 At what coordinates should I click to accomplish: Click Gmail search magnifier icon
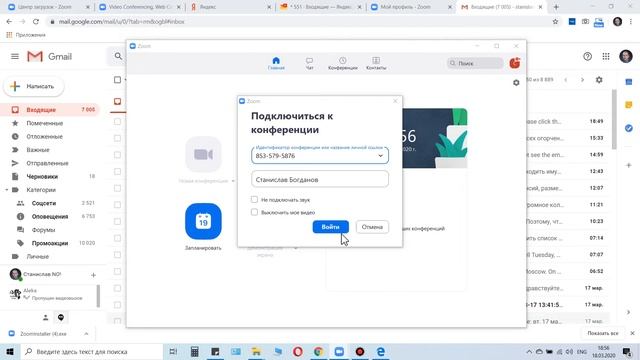118,56
